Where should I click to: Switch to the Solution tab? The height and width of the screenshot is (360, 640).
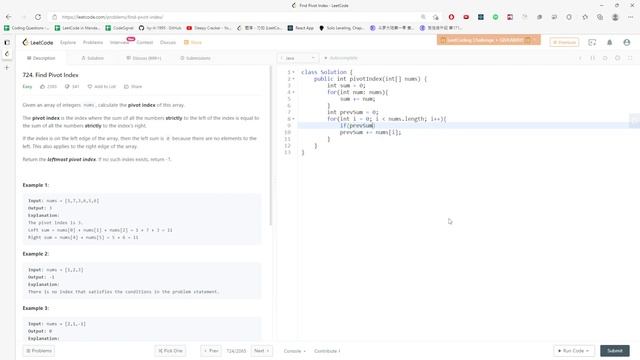pos(92,58)
